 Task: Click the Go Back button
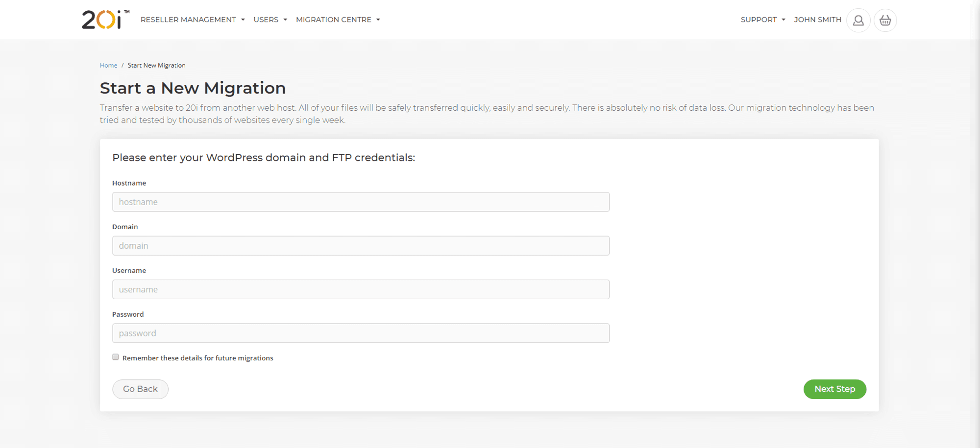(x=140, y=389)
